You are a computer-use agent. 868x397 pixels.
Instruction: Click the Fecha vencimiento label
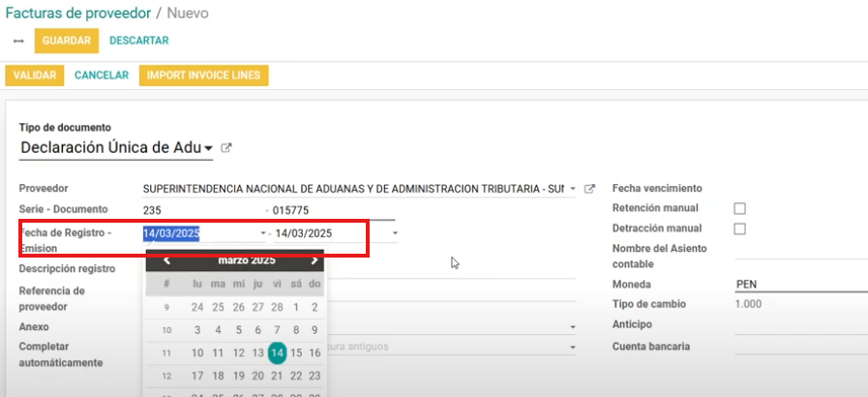point(657,188)
